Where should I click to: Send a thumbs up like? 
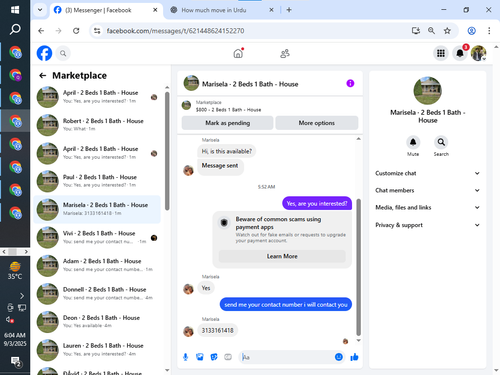[x=354, y=357]
